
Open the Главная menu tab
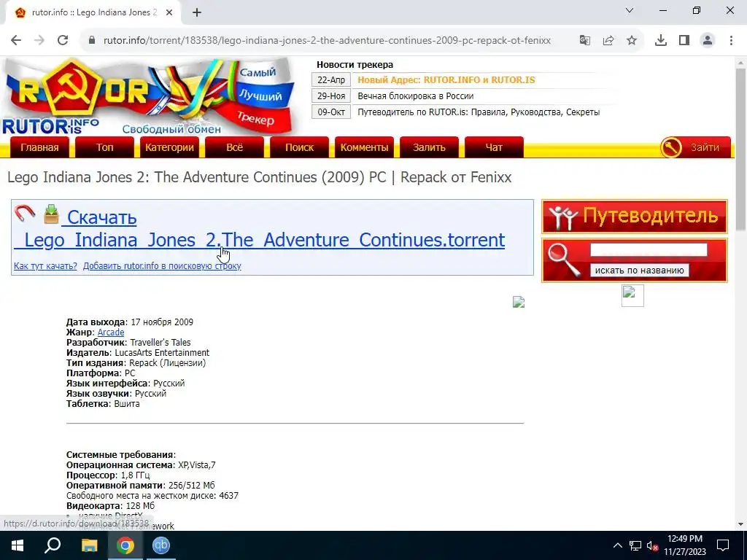tap(39, 147)
